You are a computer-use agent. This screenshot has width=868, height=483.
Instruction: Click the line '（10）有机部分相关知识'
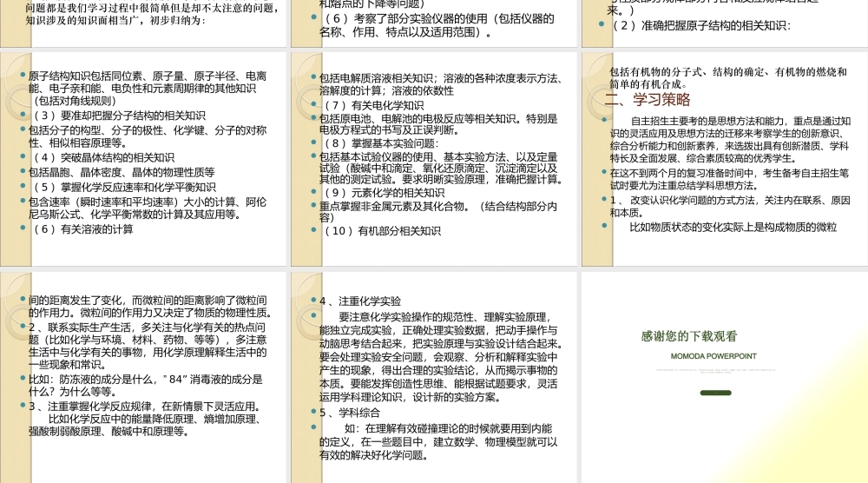(383, 231)
